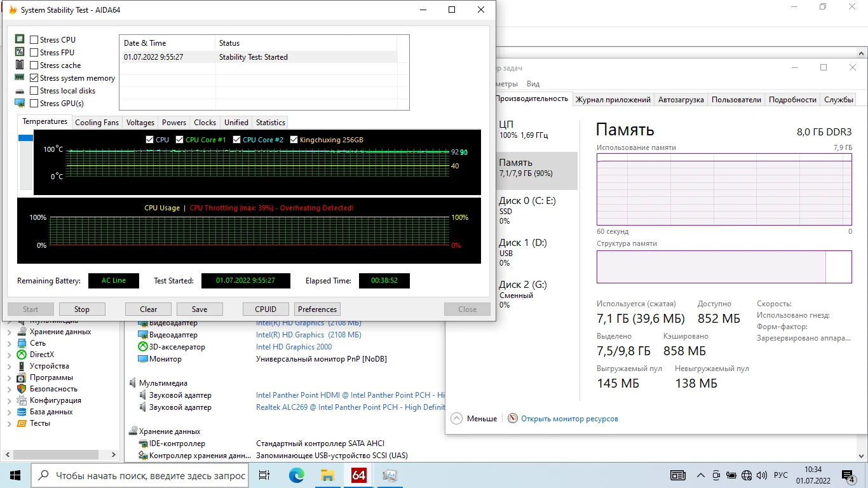The height and width of the screenshot is (488, 868).
Task: Click the Resource Monitor icon in Task Manager
Action: (513, 419)
